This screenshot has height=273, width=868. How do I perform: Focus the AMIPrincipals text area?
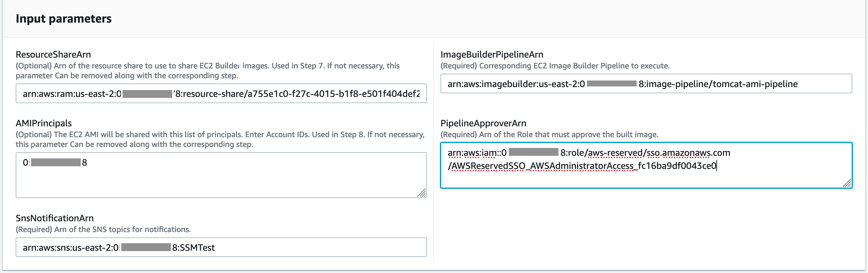221,174
